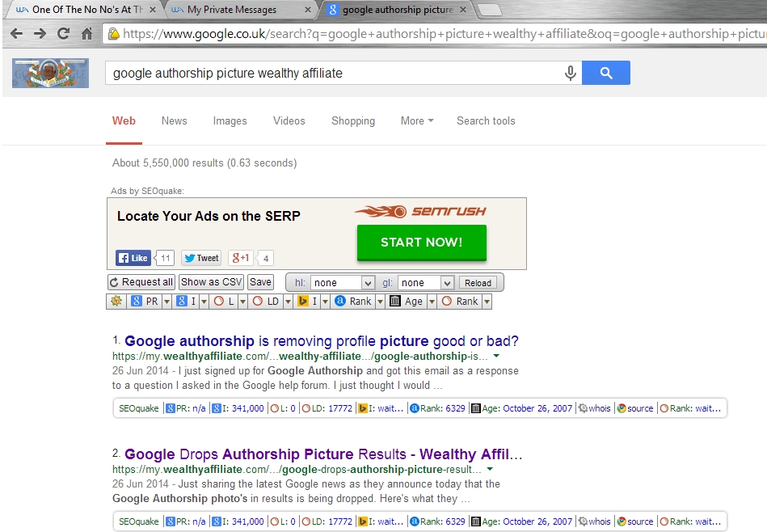Click whois link in result 1 SEOquake bar
The width and height of the screenshot is (767, 532).
594,408
